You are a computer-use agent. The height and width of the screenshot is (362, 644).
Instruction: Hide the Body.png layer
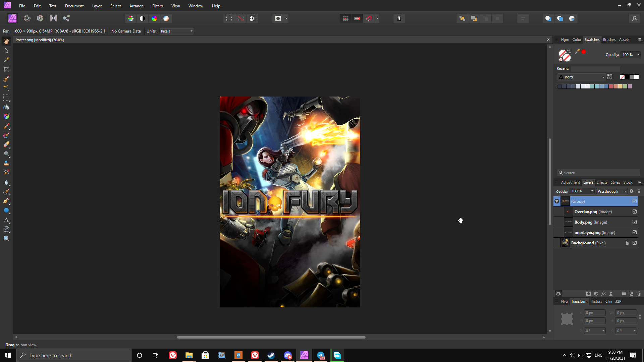[x=635, y=222]
